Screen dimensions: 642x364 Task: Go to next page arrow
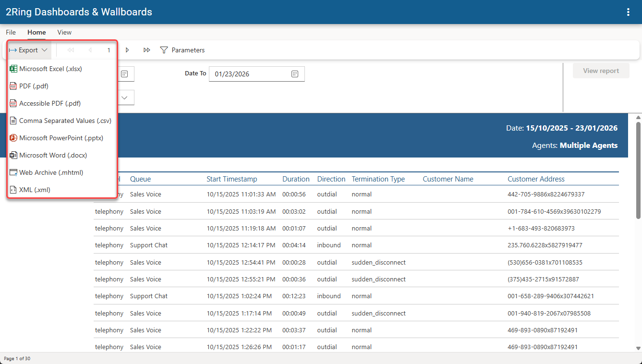127,50
